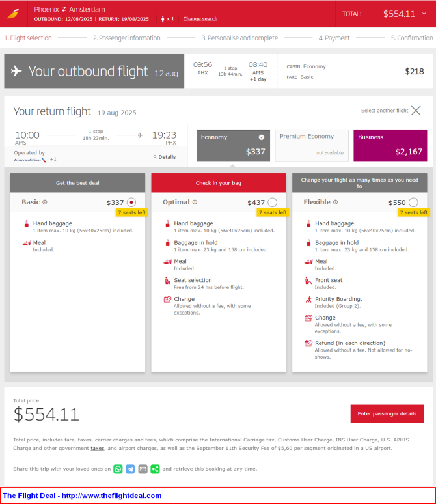
Task: Open Optimal fare info icon
Action: [x=195, y=202]
